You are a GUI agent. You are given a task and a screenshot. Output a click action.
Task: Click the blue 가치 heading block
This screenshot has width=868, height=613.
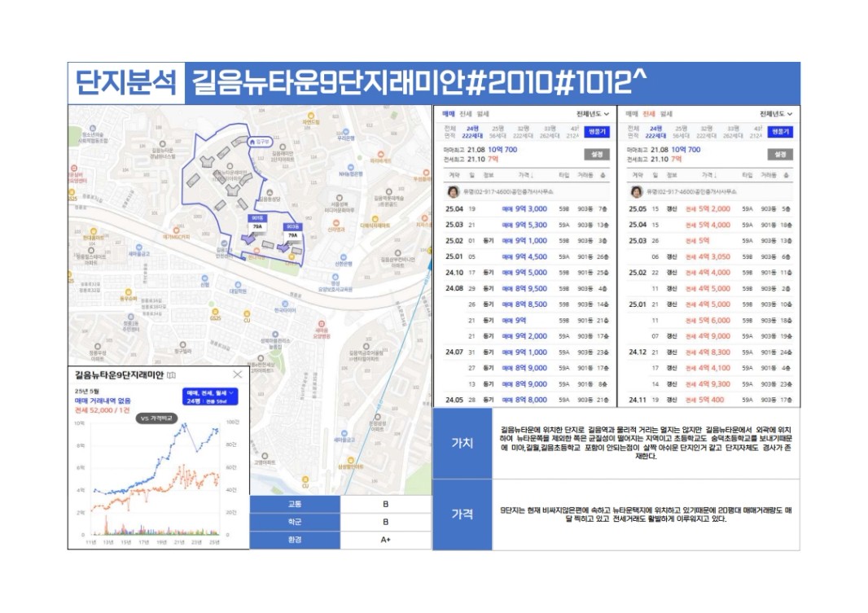tap(462, 443)
